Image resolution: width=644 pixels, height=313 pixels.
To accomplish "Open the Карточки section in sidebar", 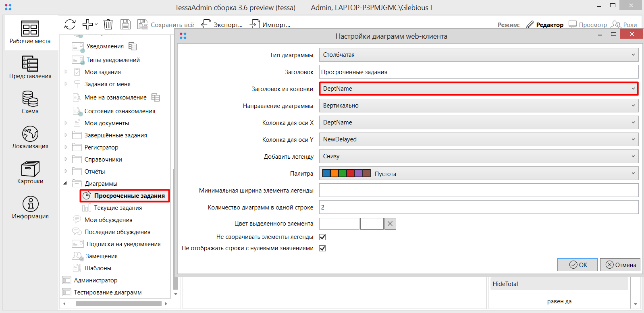I will pyautogui.click(x=30, y=172).
